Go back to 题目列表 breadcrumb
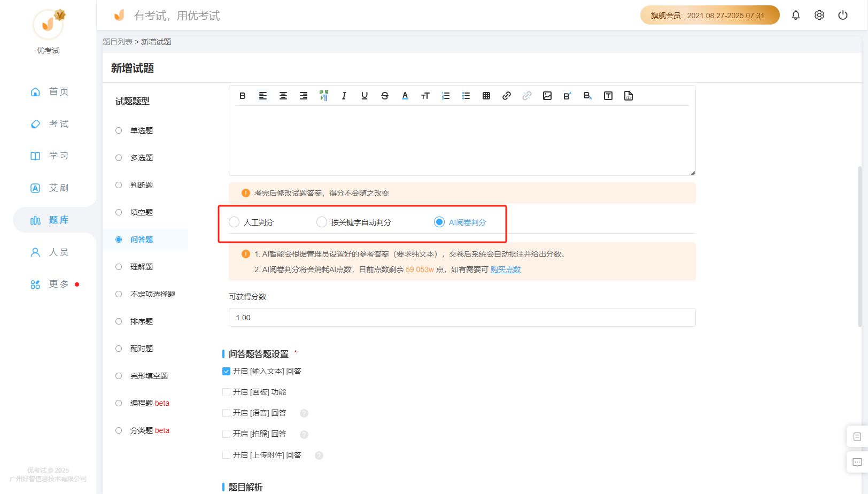The image size is (868, 494). click(118, 42)
